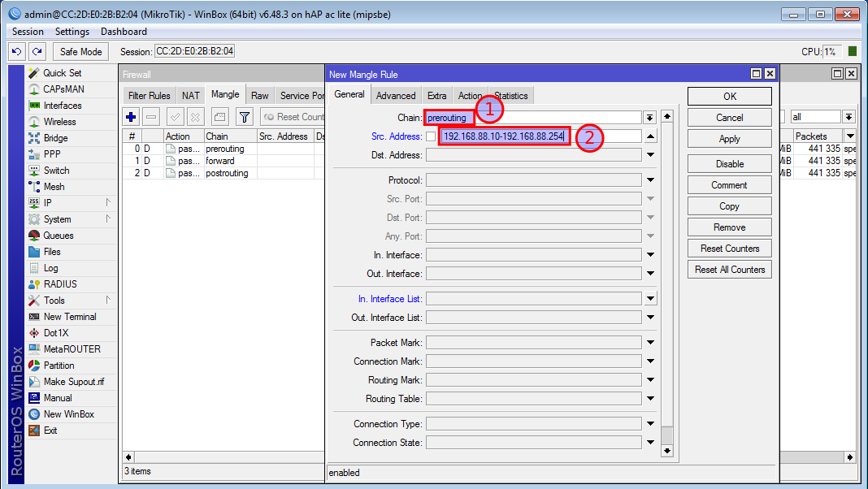Click the Src. Address input field
868x489 pixels.
point(540,136)
